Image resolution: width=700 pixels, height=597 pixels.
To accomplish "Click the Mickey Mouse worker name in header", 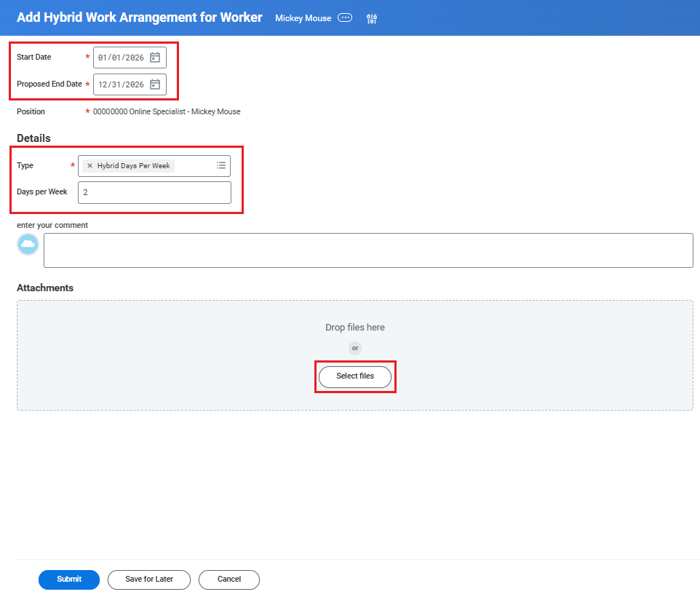I will [303, 18].
